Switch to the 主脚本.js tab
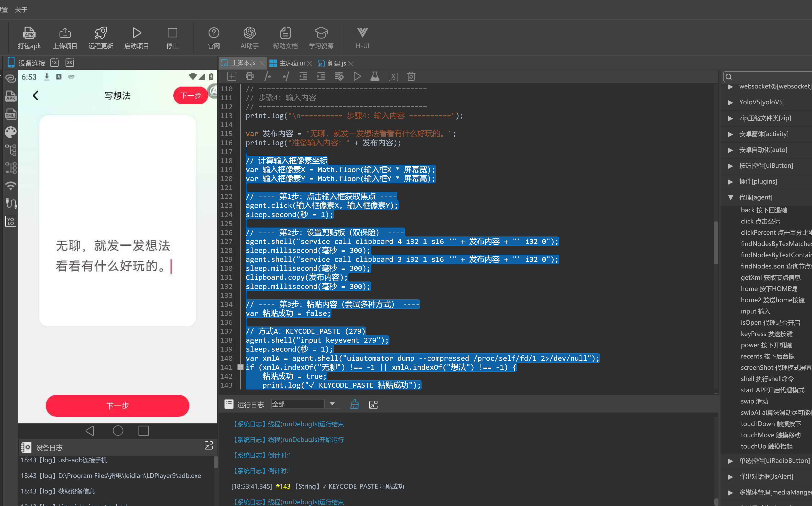The image size is (812, 506). tap(243, 63)
